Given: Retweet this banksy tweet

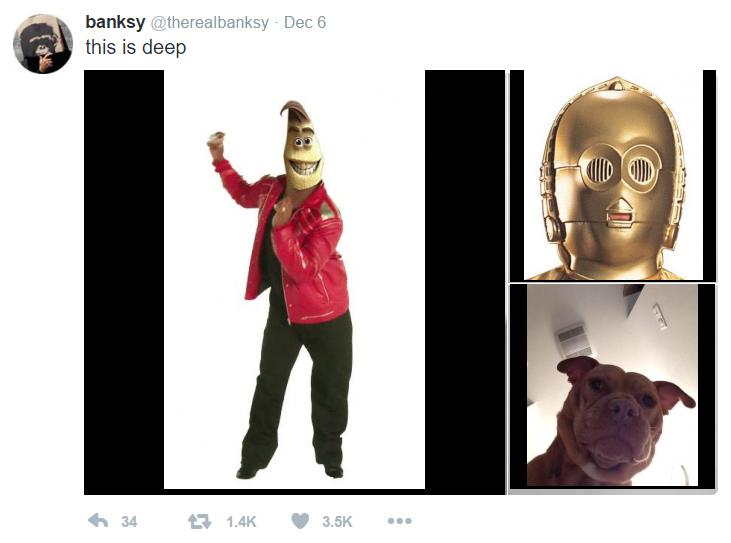Looking at the screenshot, I should 199,521.
